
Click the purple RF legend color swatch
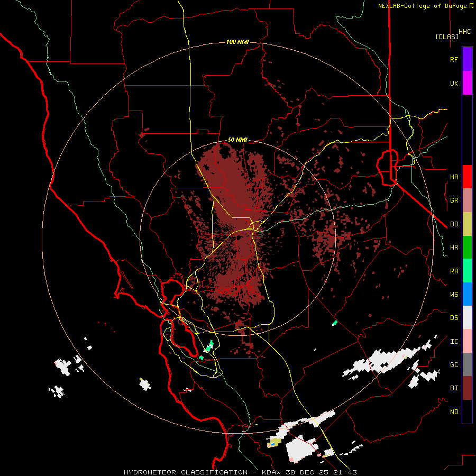(467, 59)
